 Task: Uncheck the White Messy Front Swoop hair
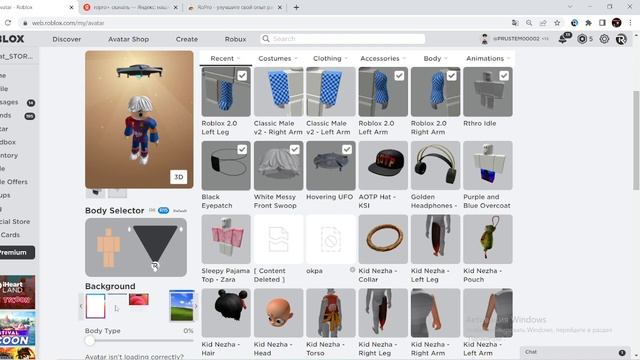(x=294, y=149)
